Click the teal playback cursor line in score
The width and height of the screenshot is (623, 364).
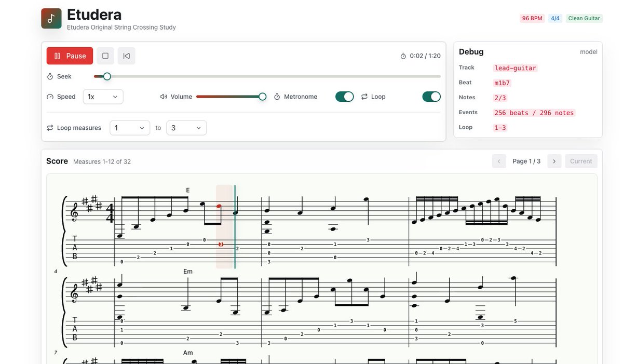pyautogui.click(x=235, y=227)
